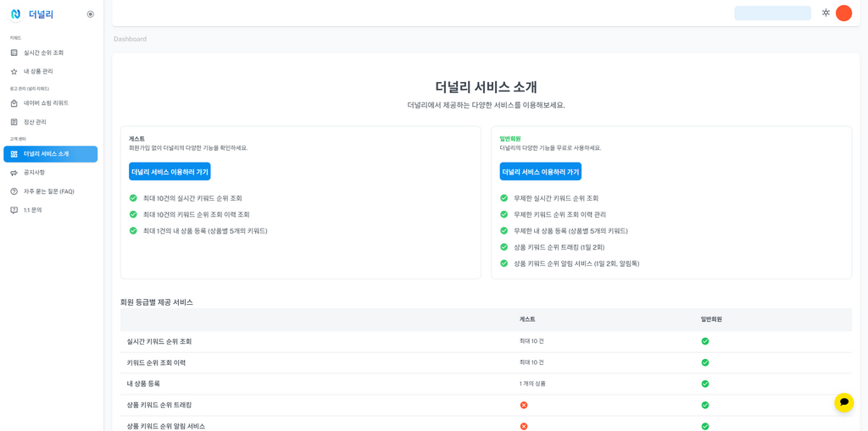
Task: Open 네이버 쇼핑 리워드 menu
Action: pos(50,103)
